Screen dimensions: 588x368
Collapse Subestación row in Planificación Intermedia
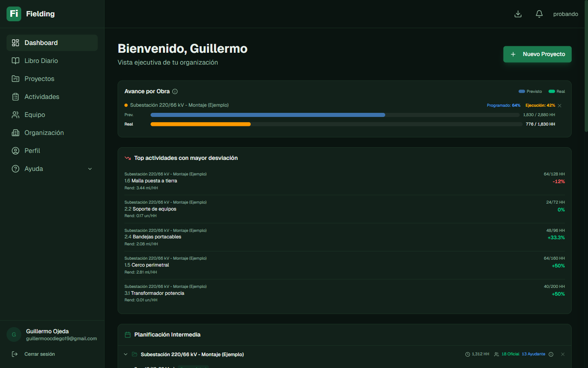coord(126,355)
